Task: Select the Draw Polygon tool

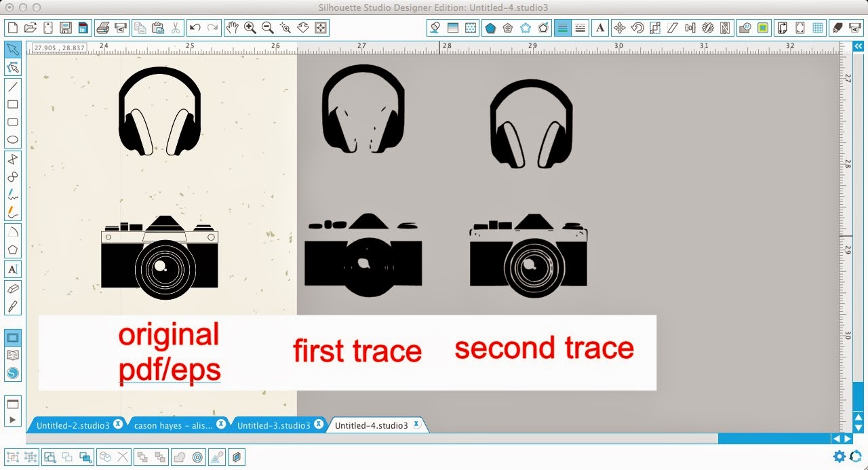Action: click(x=13, y=160)
